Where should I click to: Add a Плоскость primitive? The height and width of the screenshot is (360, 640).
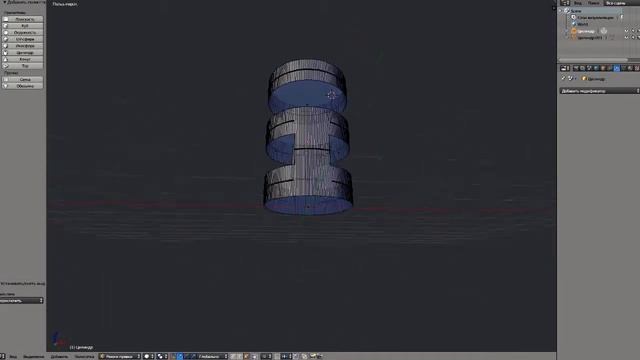[x=22, y=19]
